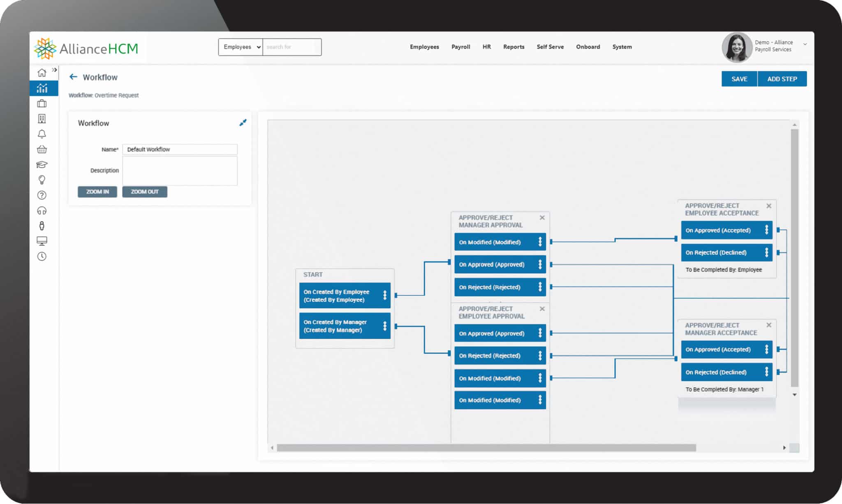The image size is (842, 504).
Task: Remove the Manager Approval step with X
Action: (x=542, y=217)
